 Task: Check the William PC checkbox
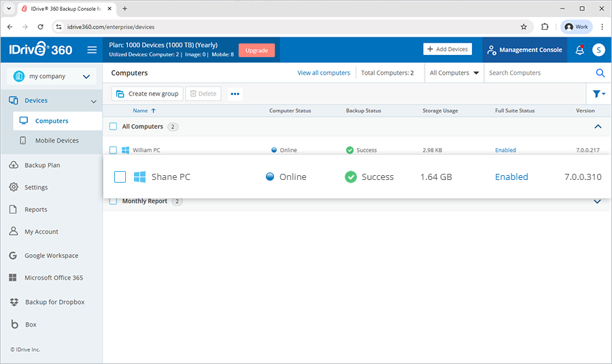pyautogui.click(x=113, y=150)
